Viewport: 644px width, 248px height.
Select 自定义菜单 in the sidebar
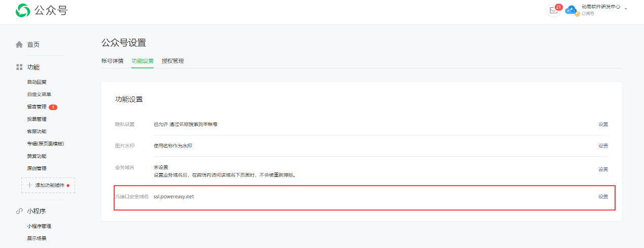pyautogui.click(x=39, y=94)
